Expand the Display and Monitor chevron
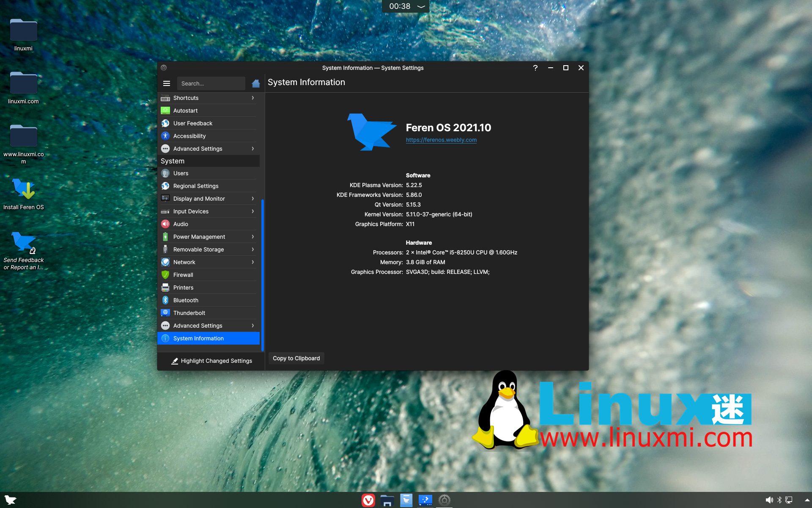 253,199
